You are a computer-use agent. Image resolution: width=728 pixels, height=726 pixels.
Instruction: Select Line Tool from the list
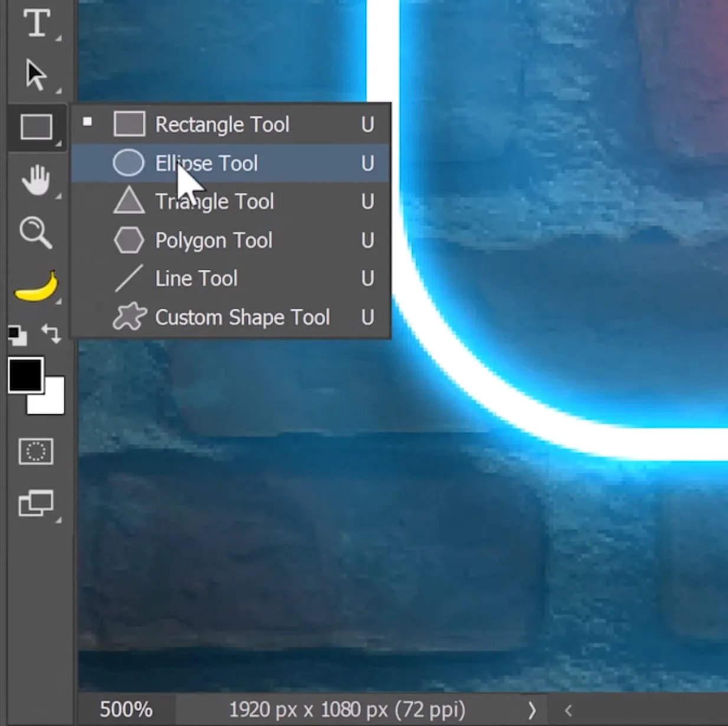(x=196, y=279)
